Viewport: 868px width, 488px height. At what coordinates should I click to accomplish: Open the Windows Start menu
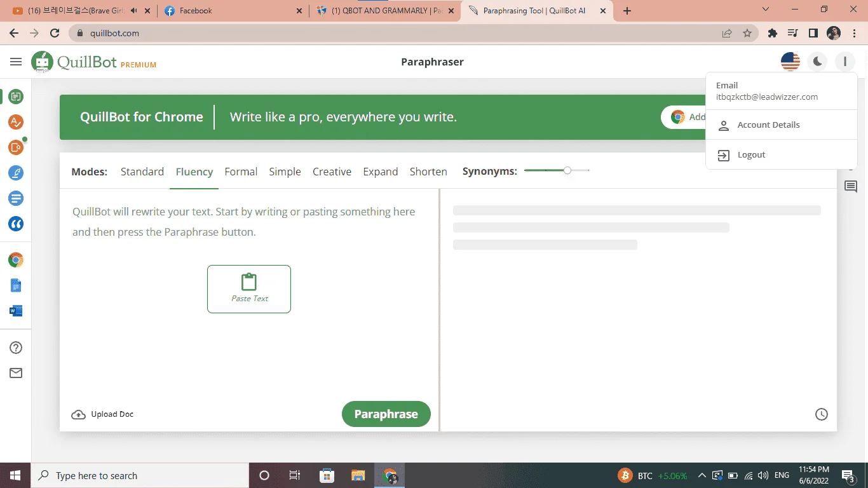tap(15, 475)
